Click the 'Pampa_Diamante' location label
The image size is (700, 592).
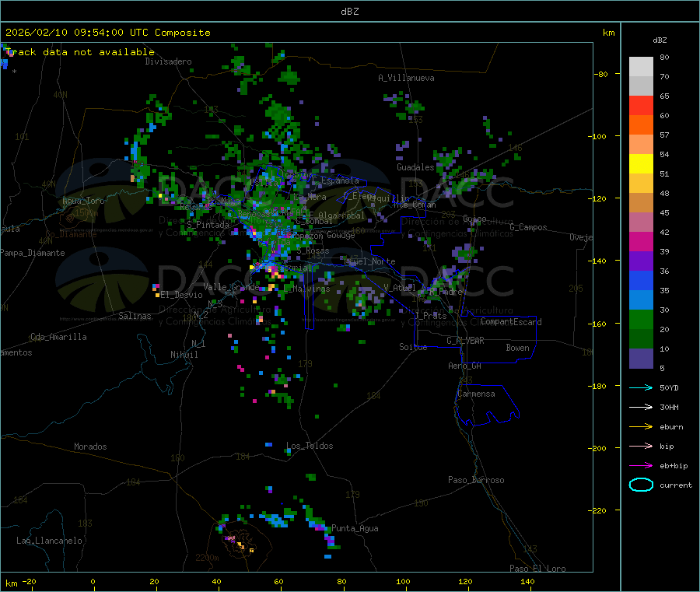[x=33, y=253]
